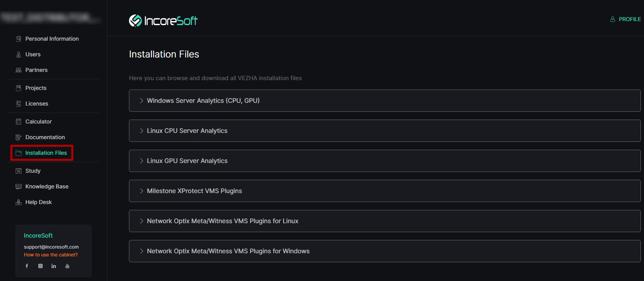This screenshot has width=644, height=281.
Task: Click the Users icon in sidebar
Action: 18,54
